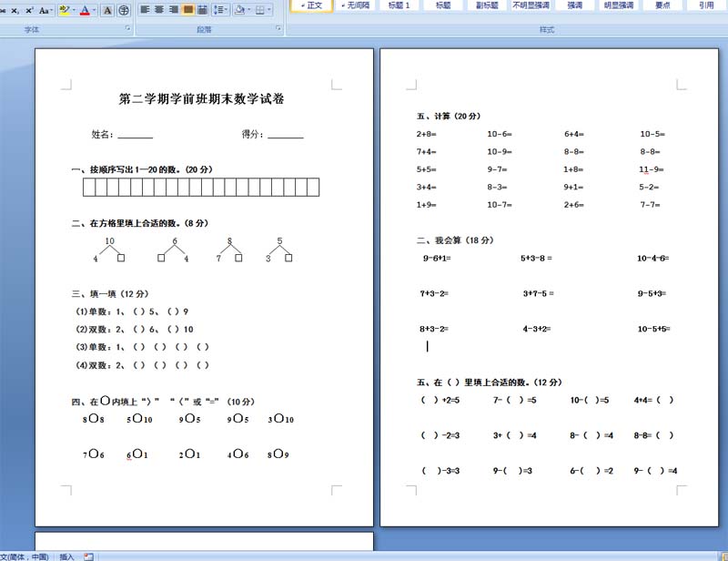
Task: Click the equation 11-9=
Action: tap(652, 169)
